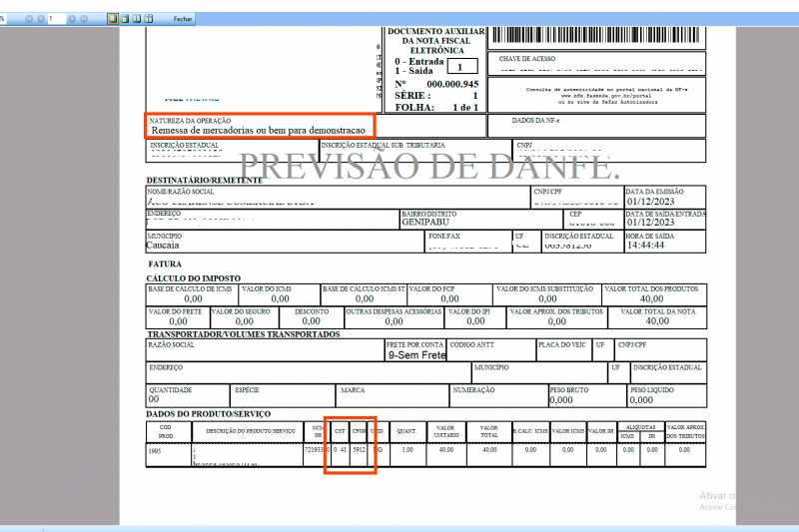Click the VALOR UNITÁRIO cell 40,00

tap(446, 450)
